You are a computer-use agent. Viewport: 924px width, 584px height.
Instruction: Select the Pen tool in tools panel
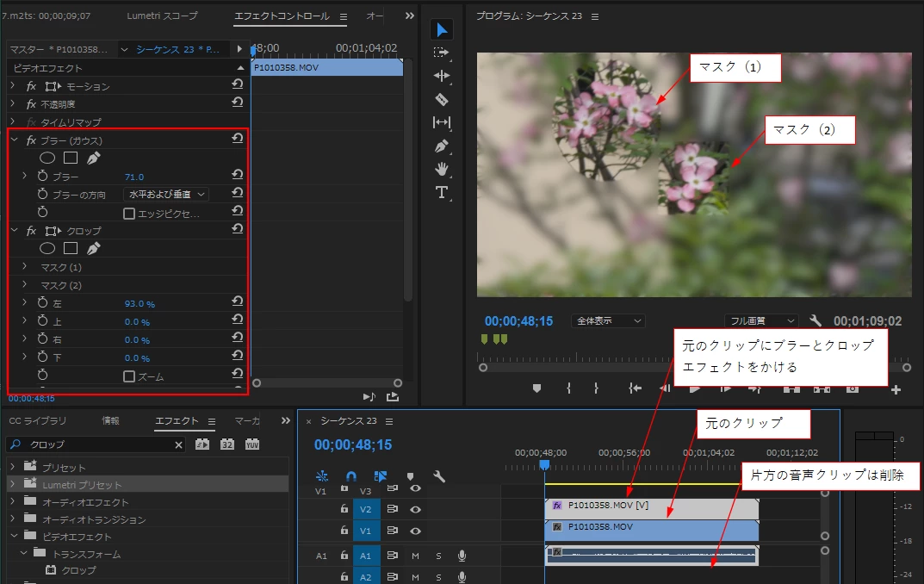click(x=442, y=146)
